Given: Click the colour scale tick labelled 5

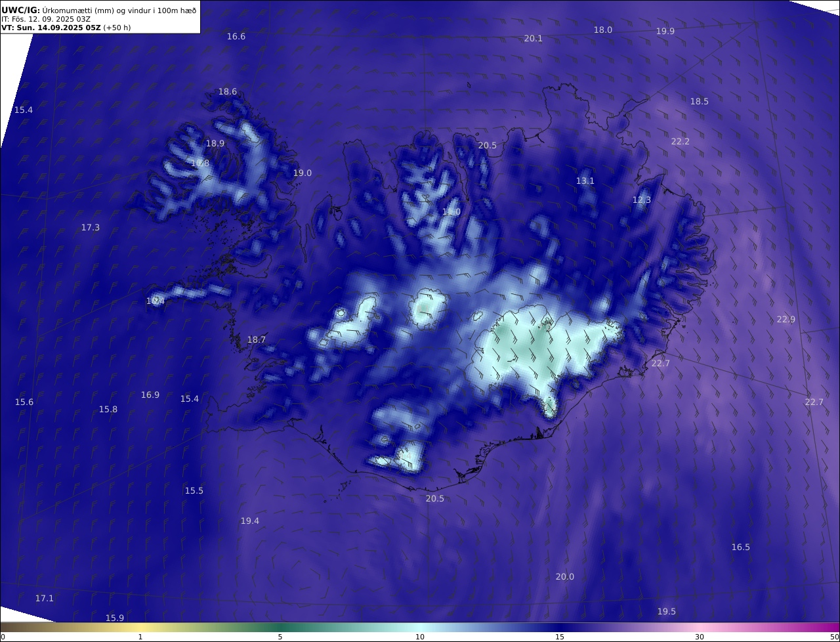Looking at the screenshot, I should 280,637.
